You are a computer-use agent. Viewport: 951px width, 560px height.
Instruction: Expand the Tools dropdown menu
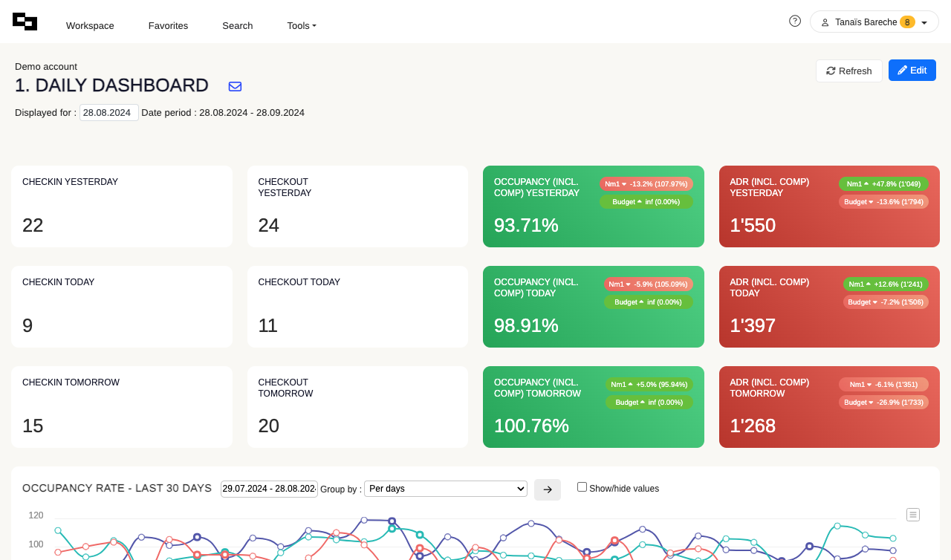coord(302,25)
